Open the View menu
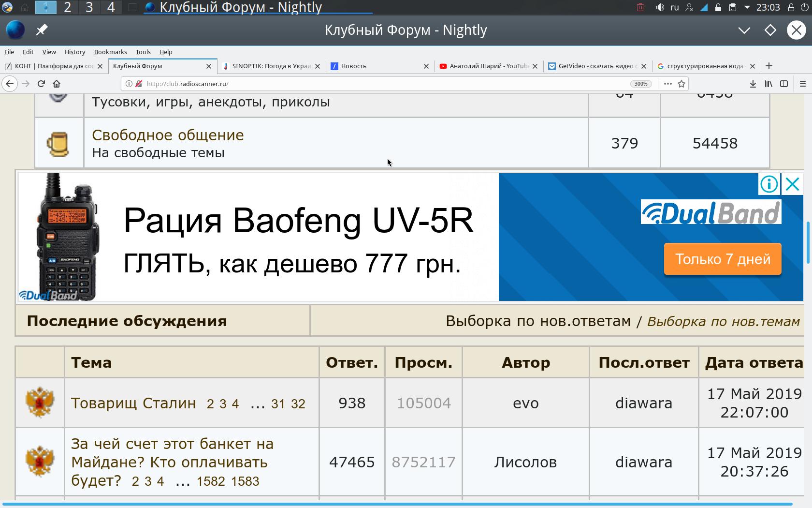The height and width of the screenshot is (508, 812). pos(49,52)
